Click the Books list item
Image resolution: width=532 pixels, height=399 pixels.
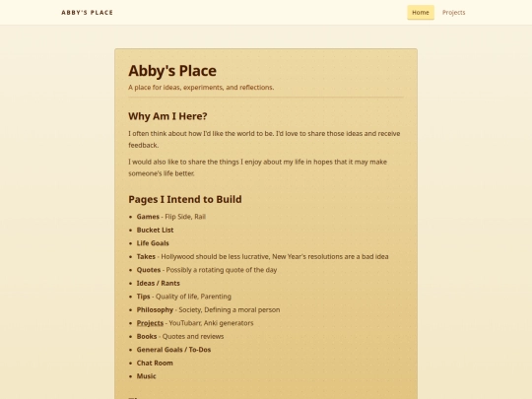click(x=180, y=336)
